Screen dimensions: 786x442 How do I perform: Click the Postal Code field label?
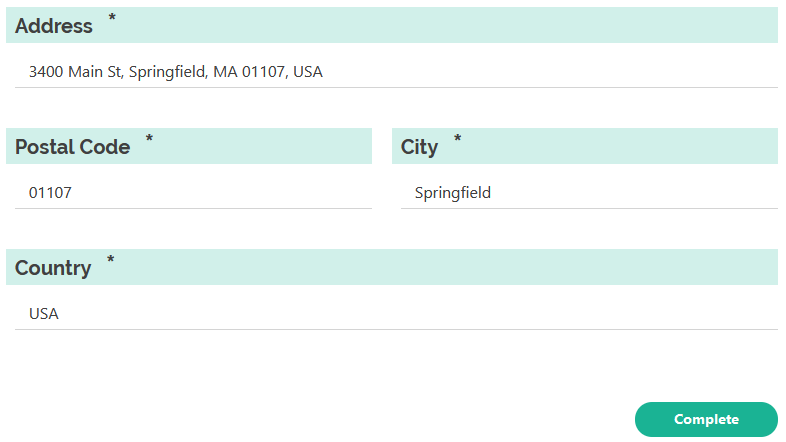pyautogui.click(x=73, y=147)
